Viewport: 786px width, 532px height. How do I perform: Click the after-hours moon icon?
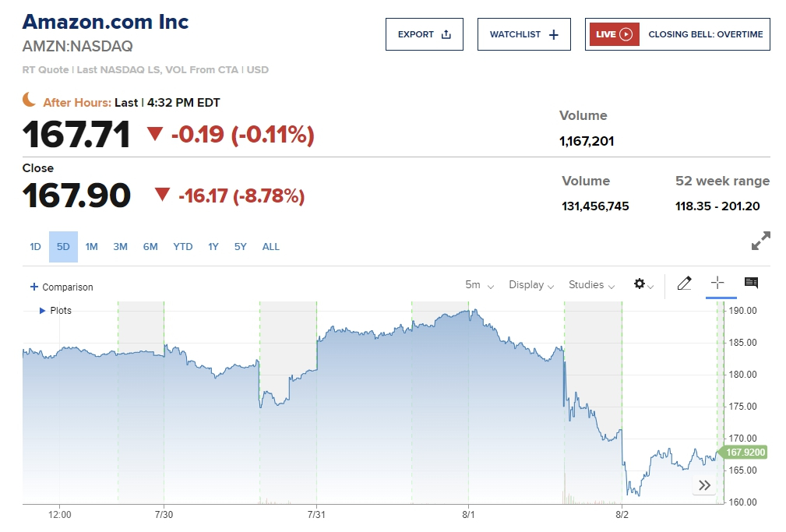(29, 99)
